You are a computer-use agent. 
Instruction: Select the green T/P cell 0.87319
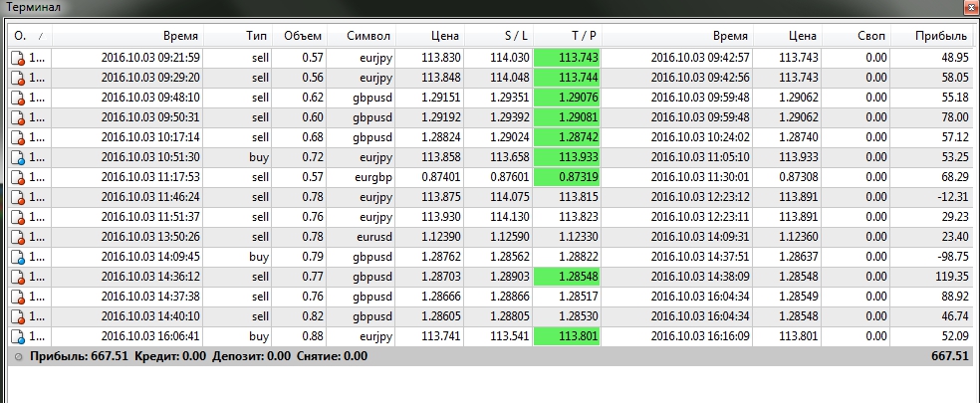coord(567,177)
